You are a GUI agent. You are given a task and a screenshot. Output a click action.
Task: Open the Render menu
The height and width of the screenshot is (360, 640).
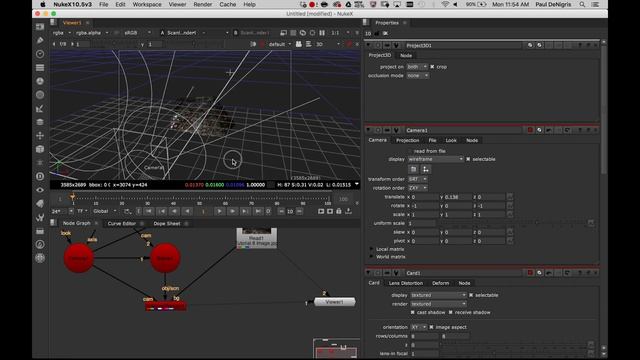[x=202, y=4]
